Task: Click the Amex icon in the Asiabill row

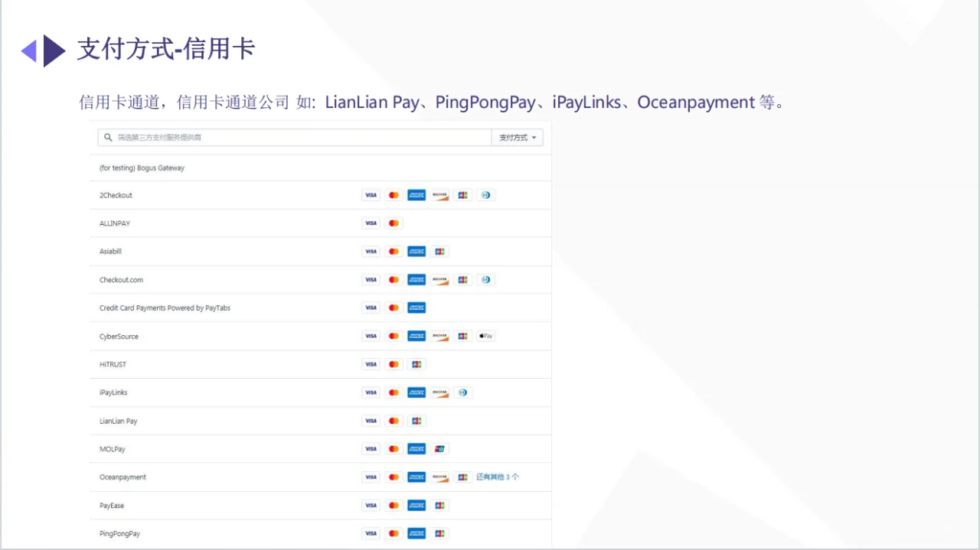Action: pyautogui.click(x=416, y=252)
